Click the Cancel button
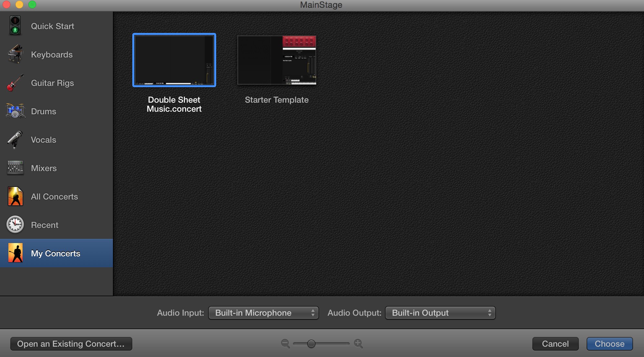 [x=555, y=344]
